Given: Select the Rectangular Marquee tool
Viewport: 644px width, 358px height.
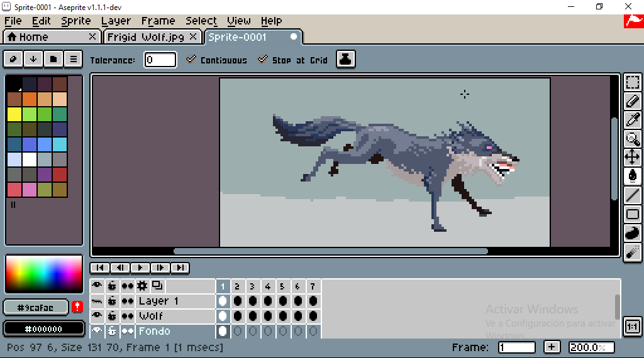Looking at the screenshot, I should click(x=633, y=82).
